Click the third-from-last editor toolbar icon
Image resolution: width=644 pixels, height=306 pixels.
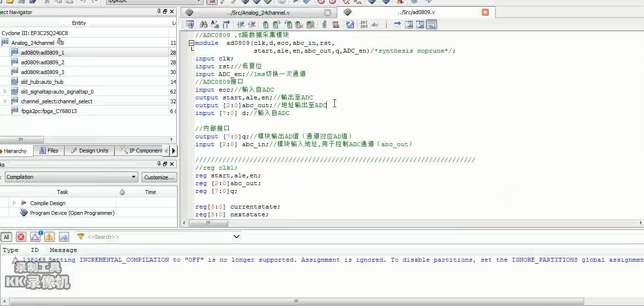click(409, 24)
